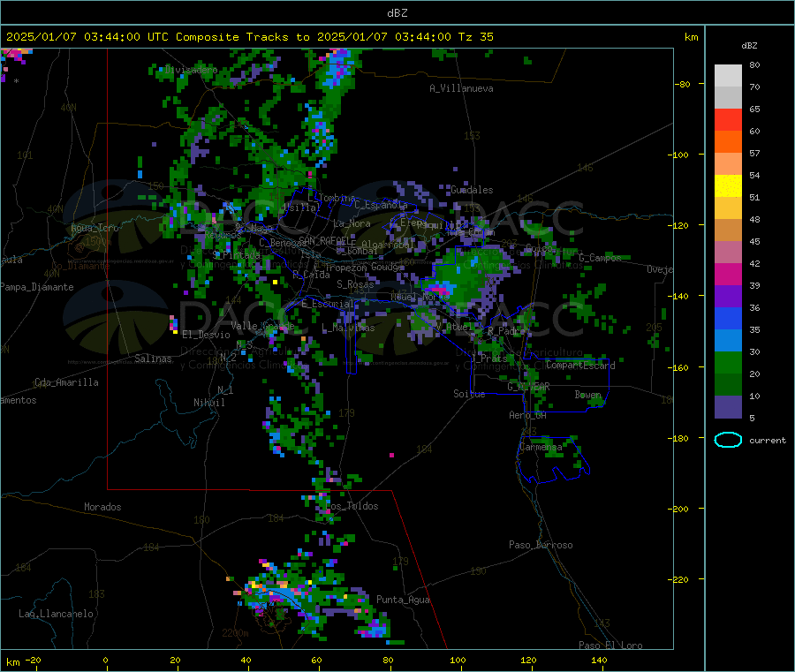Image resolution: width=795 pixels, height=672 pixels.
Task: Click the Paso_El_Loro place label
Action: [610, 646]
